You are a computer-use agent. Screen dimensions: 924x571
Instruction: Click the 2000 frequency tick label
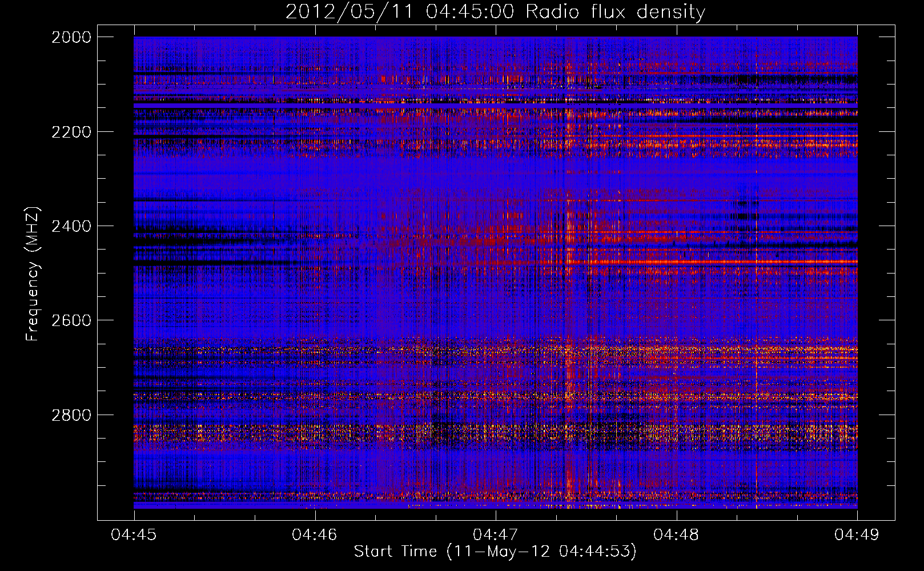[x=71, y=37]
